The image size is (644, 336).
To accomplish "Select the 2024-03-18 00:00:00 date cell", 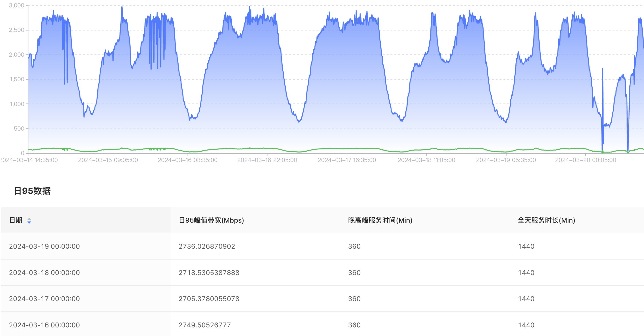I will 44,273.
